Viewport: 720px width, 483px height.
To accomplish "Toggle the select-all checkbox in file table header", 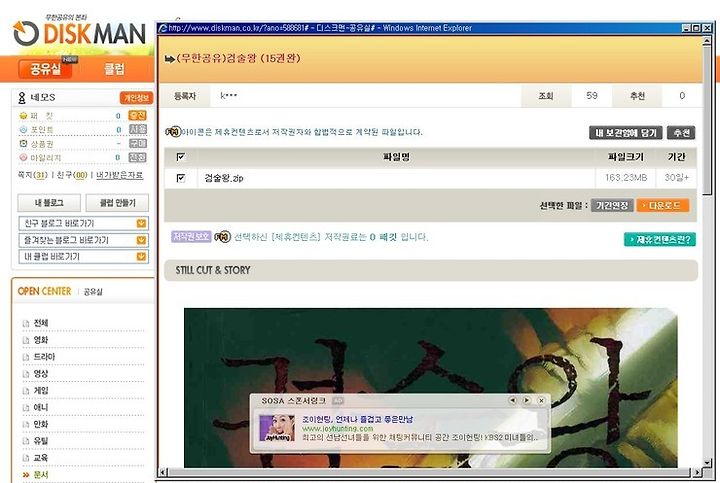I will [181, 157].
